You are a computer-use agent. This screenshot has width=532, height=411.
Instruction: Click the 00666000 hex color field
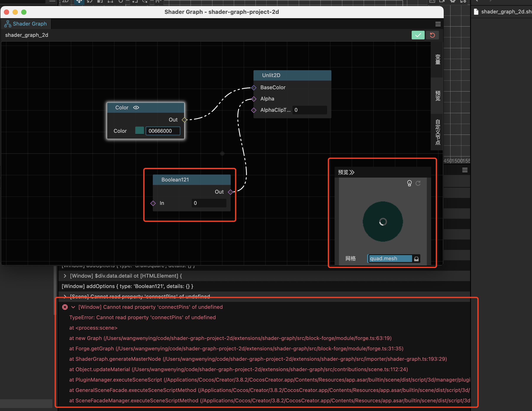163,131
